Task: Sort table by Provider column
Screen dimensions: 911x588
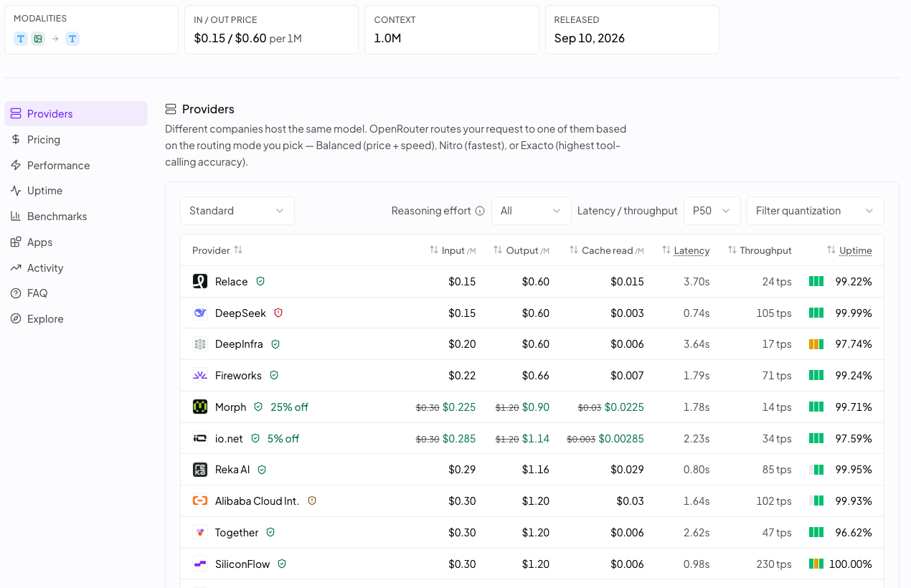Action: tap(217, 250)
